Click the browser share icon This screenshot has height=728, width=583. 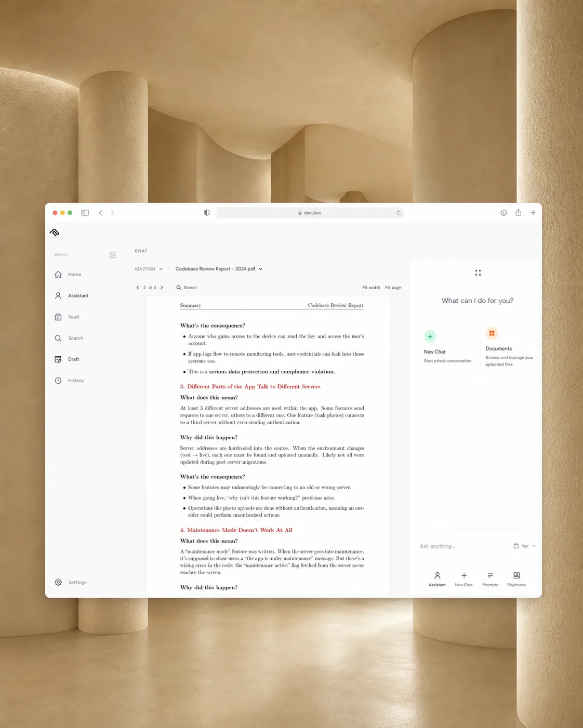click(518, 212)
